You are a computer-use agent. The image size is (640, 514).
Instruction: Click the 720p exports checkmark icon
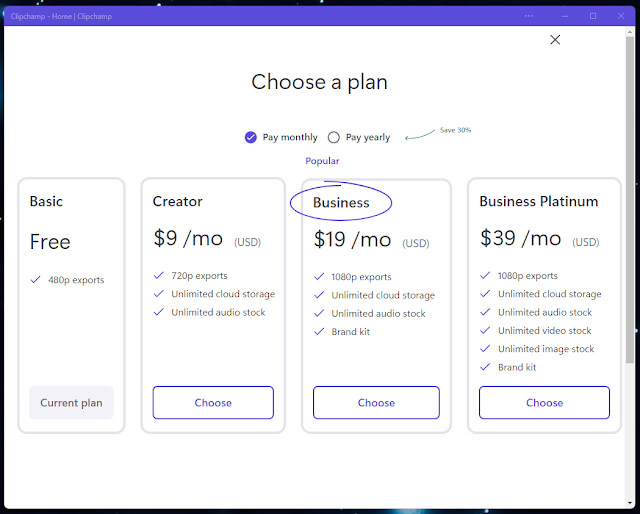pyautogui.click(x=158, y=276)
